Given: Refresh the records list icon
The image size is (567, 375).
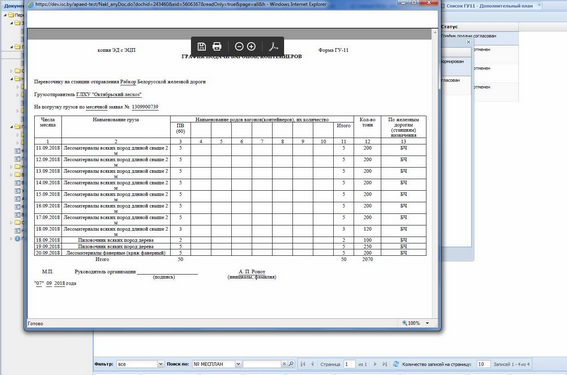Looking at the screenshot, I should (396, 364).
